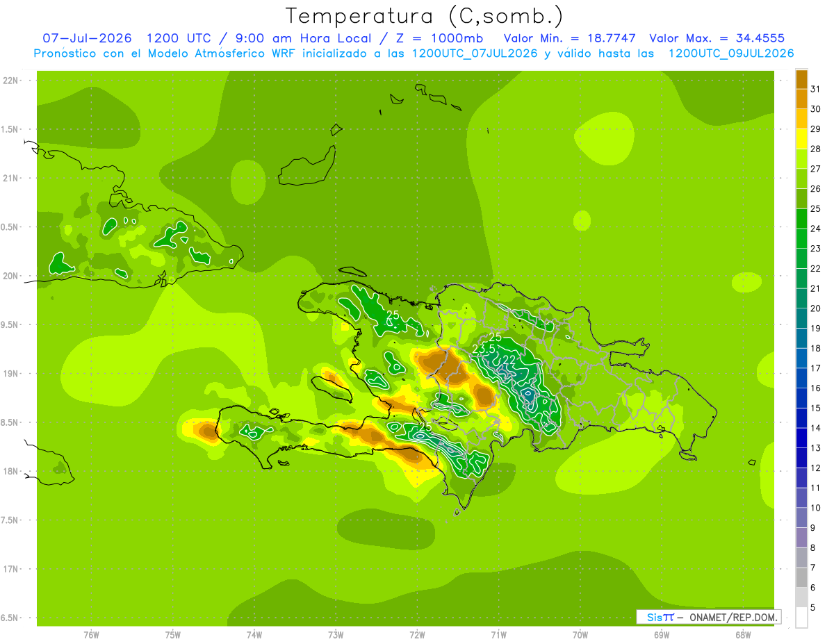Select the teal swatch between legend values 19 and 20

[x=801, y=318]
